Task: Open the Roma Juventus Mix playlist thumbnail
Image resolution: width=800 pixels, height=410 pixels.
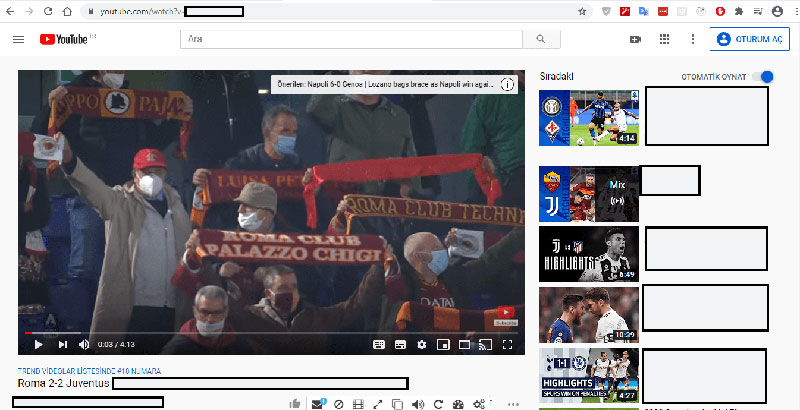Action: click(x=589, y=194)
